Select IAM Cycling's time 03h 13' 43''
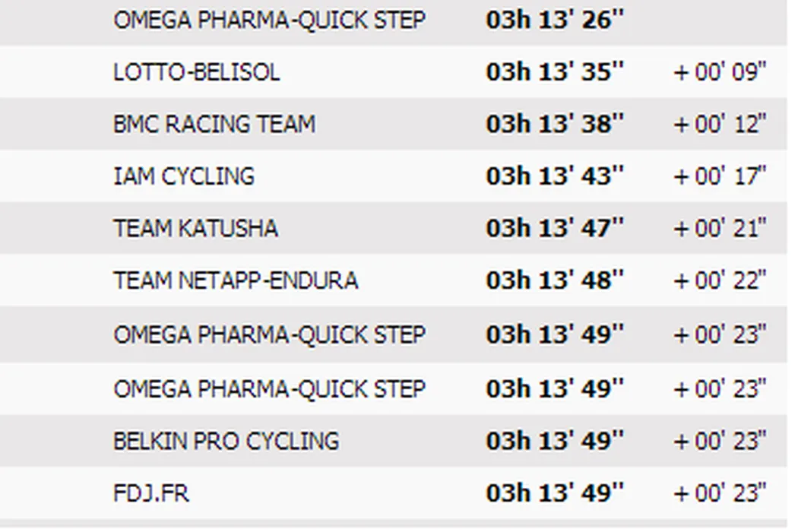Screen dimensions: 798x532 [x=555, y=176]
